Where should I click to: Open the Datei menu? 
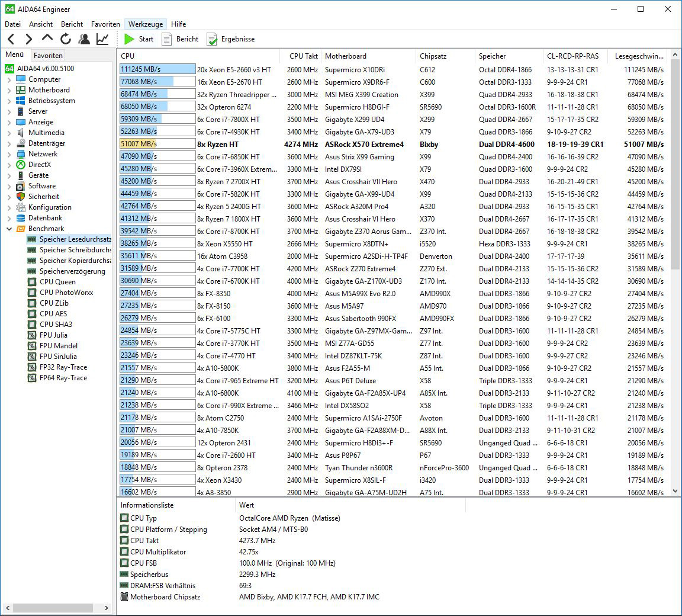pyautogui.click(x=12, y=24)
